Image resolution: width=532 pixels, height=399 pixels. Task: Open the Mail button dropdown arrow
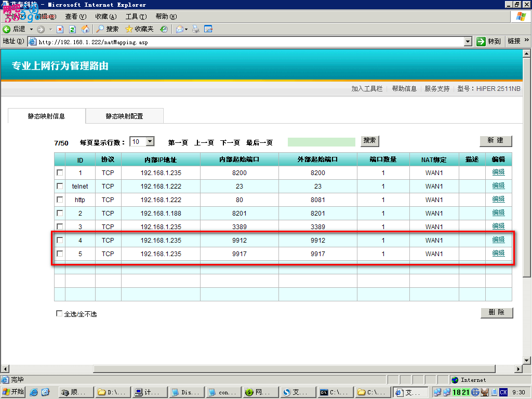(x=186, y=29)
